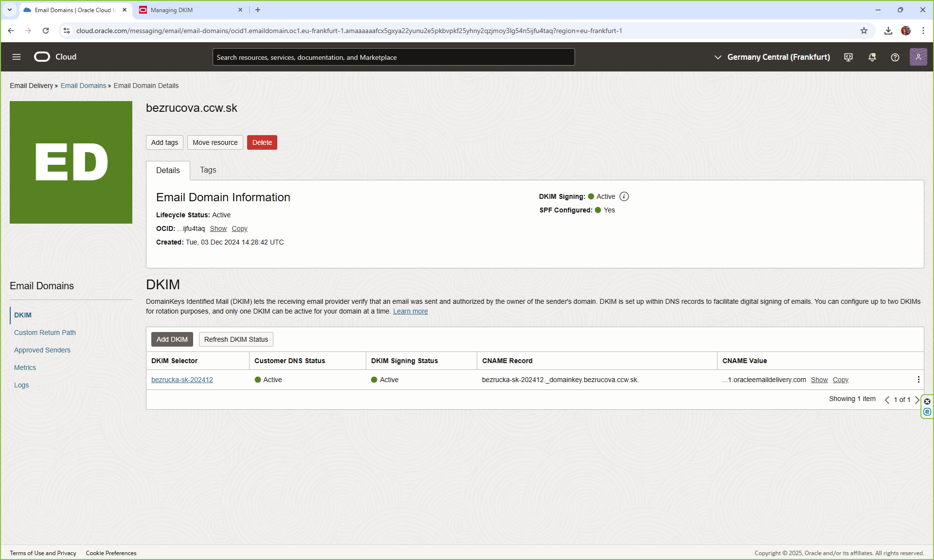Show the full CNAME value

point(819,380)
